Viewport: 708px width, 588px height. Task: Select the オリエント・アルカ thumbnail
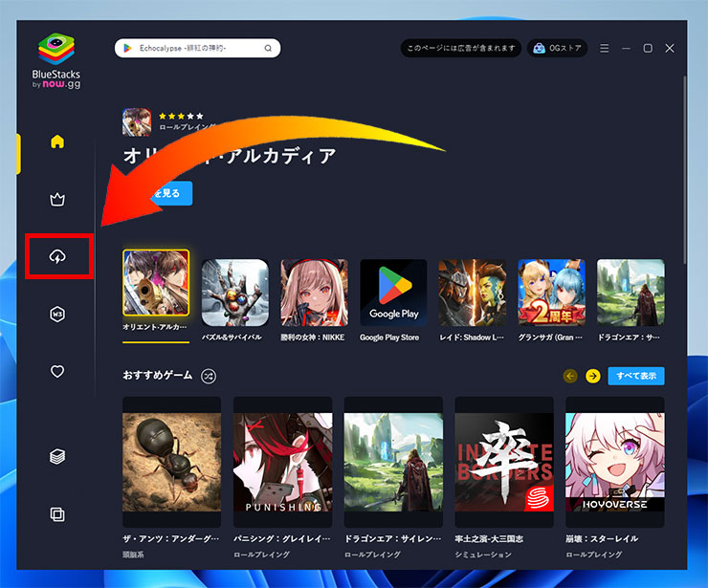tap(156, 282)
